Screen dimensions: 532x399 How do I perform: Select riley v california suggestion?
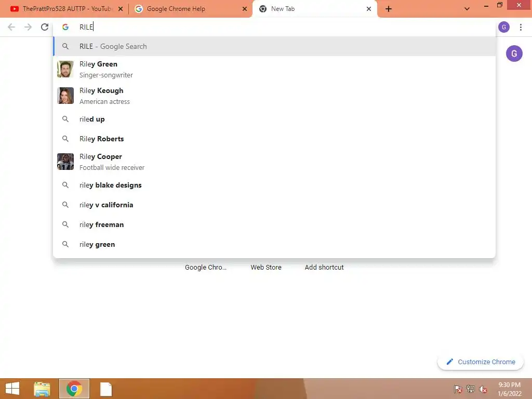274,205
